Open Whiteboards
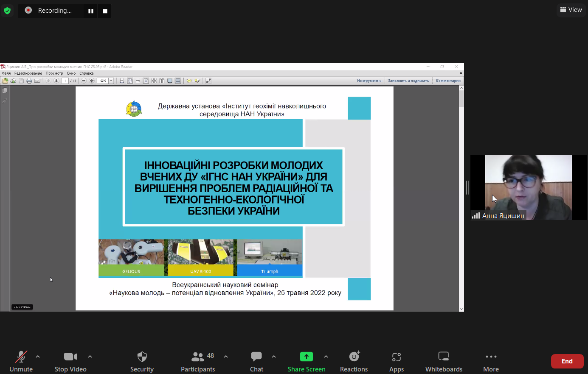The image size is (588, 374). pyautogui.click(x=444, y=361)
